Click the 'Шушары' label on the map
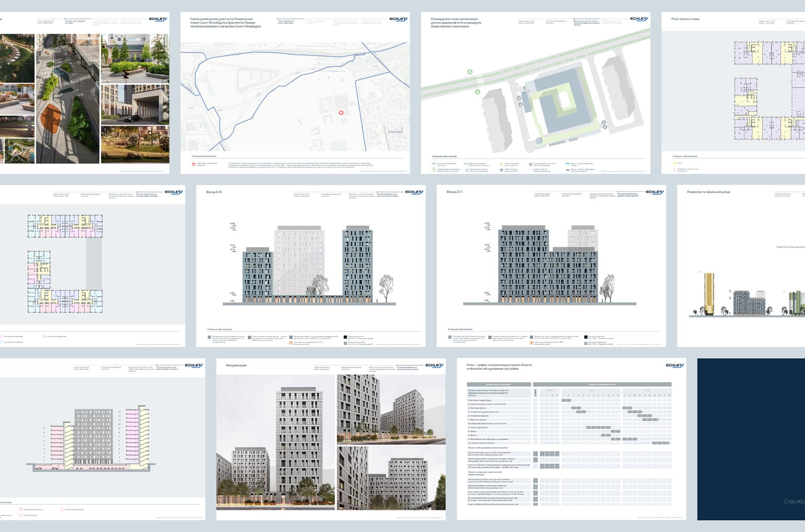Viewport: 805px width, 532px height. click(x=395, y=132)
